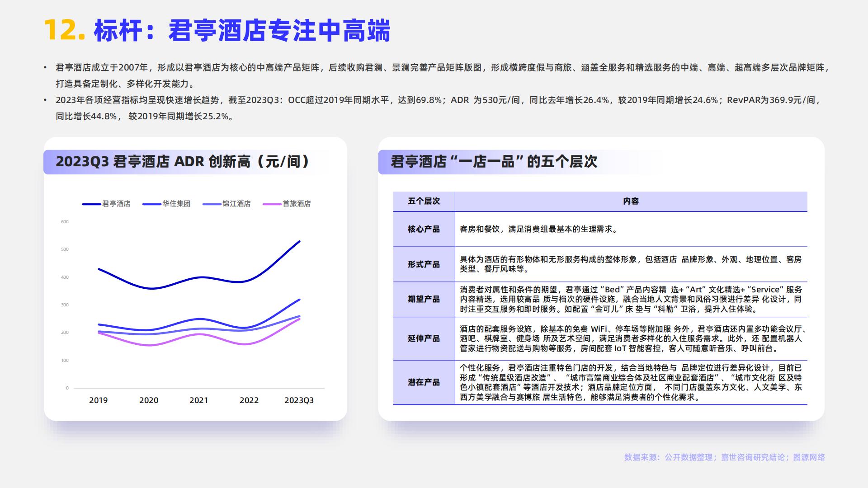The height and width of the screenshot is (488, 868).
Task: Click the '华住集团' legend entry
Action: tap(166, 204)
